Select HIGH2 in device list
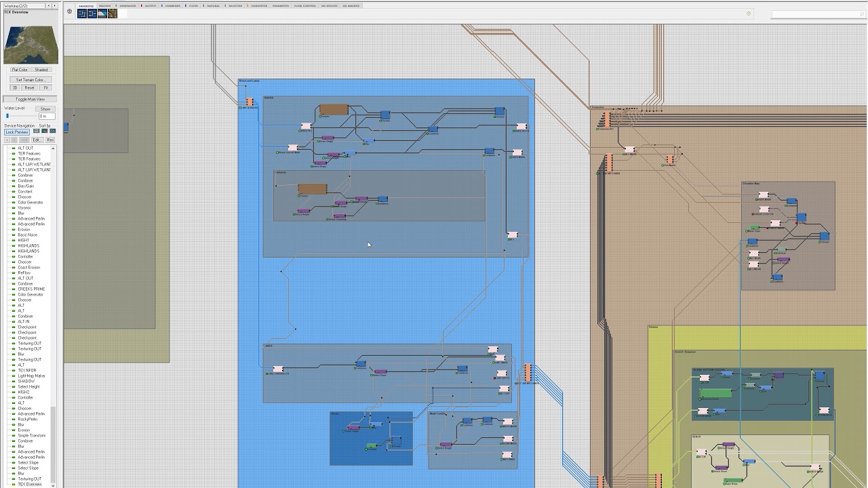This screenshot has height=488, width=868. (23, 392)
